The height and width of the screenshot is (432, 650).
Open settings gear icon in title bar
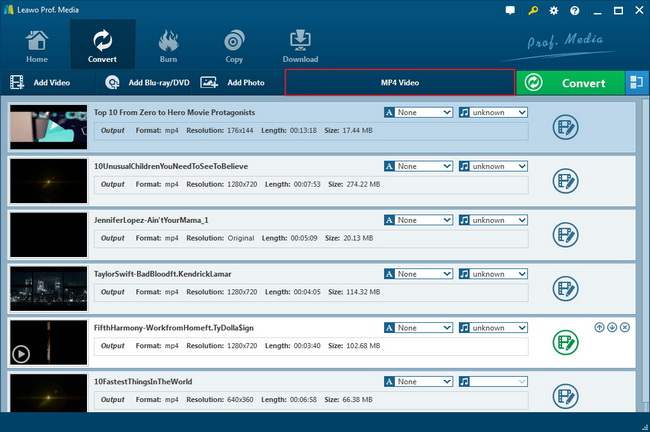point(554,11)
